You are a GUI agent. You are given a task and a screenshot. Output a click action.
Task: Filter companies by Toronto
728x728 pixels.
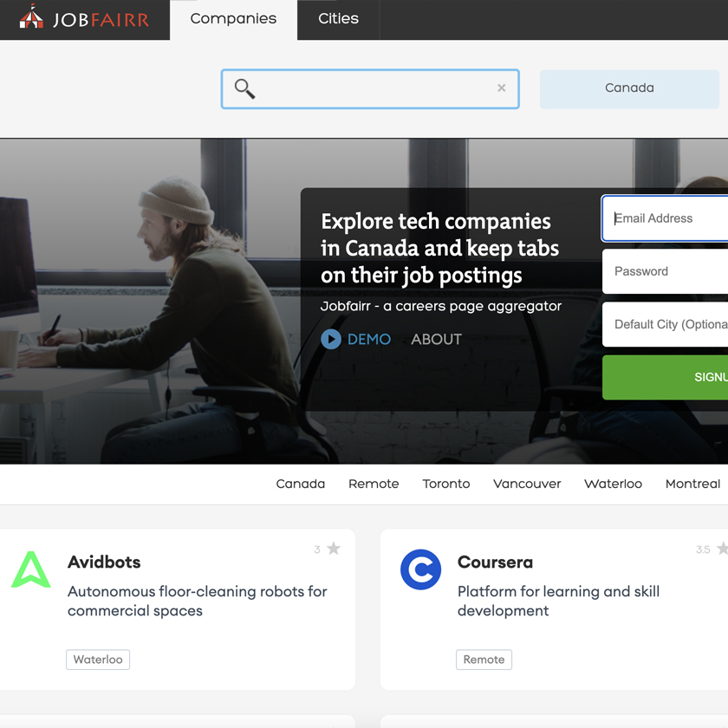(445, 484)
